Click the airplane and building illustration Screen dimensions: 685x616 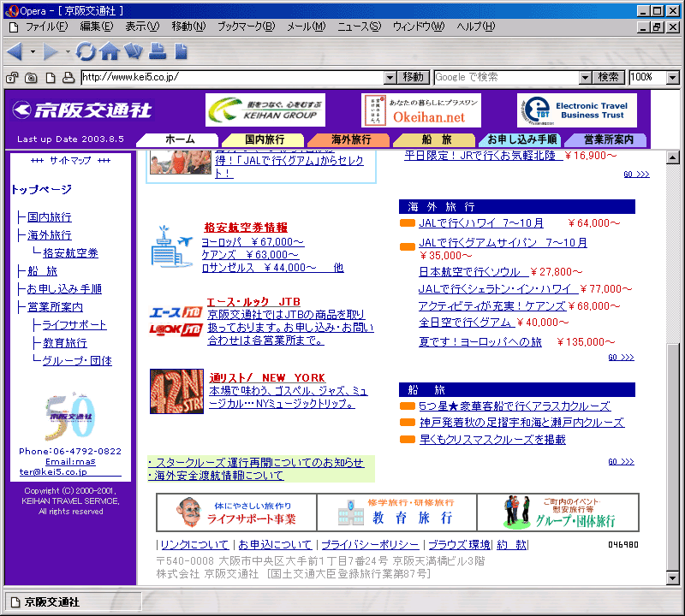pos(172,246)
